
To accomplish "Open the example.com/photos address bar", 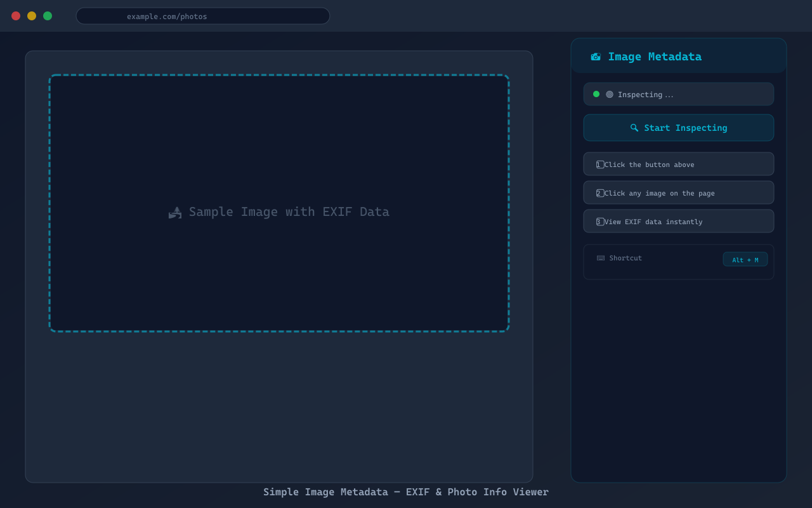I will [x=202, y=16].
